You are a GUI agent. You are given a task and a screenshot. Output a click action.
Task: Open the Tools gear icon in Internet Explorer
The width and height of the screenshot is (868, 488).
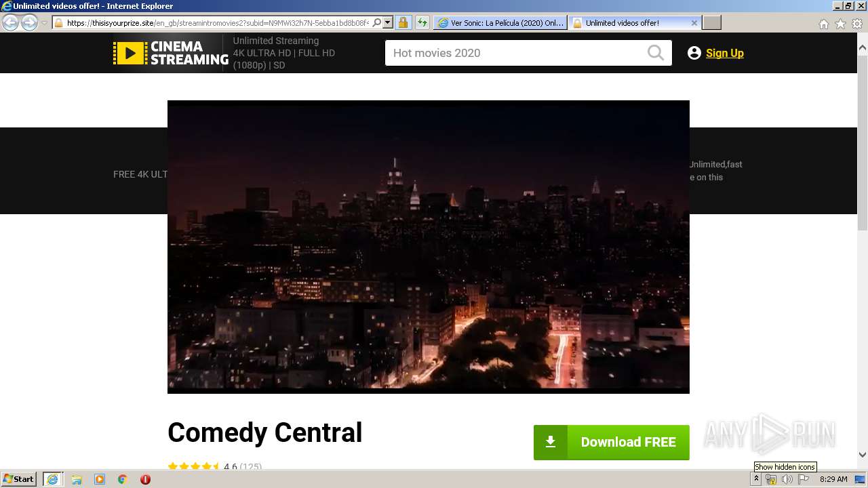point(857,24)
